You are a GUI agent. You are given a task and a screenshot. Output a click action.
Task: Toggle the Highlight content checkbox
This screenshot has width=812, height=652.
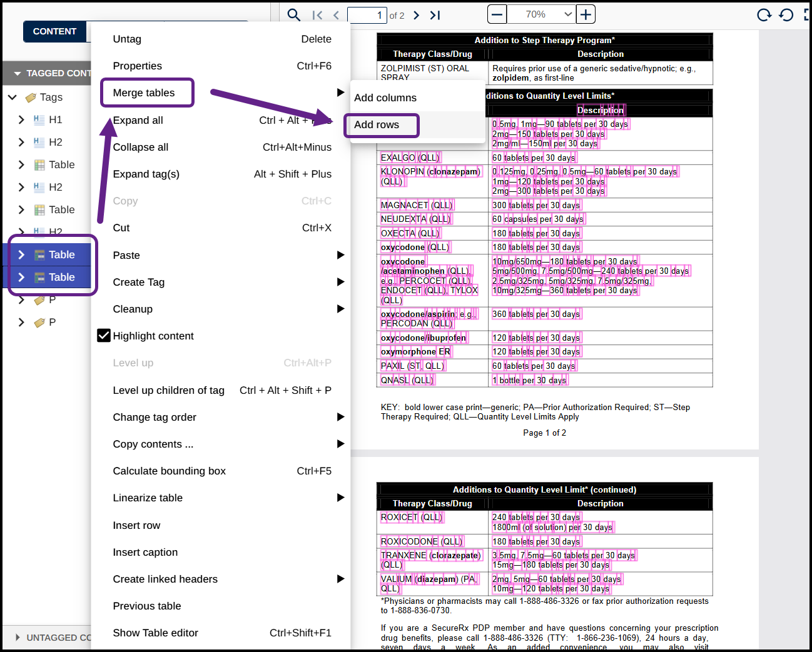coord(104,336)
